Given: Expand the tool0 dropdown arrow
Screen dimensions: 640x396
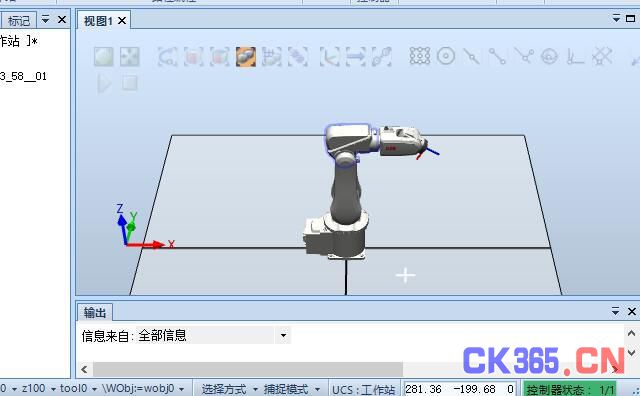Looking at the screenshot, I should [94, 389].
